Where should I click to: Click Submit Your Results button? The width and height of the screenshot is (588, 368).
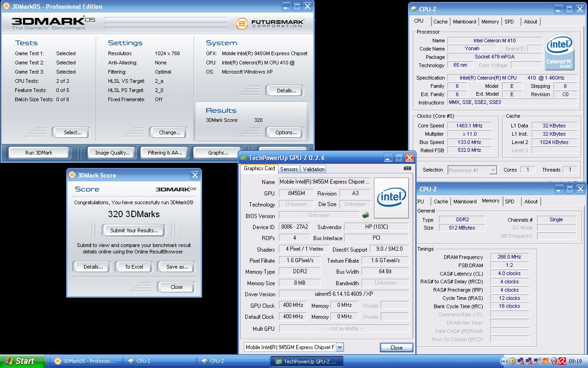134,230
